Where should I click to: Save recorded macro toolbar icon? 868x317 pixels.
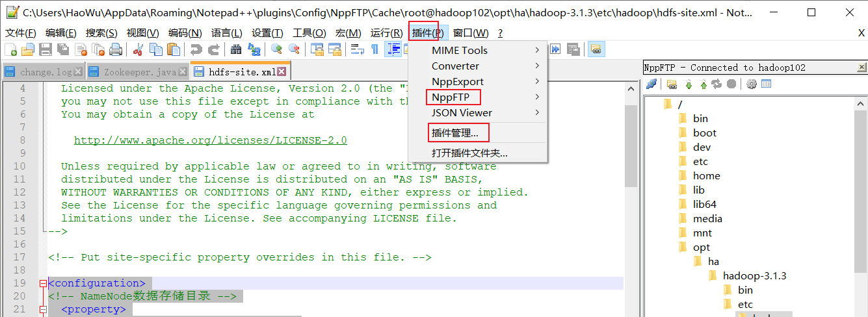click(x=573, y=49)
